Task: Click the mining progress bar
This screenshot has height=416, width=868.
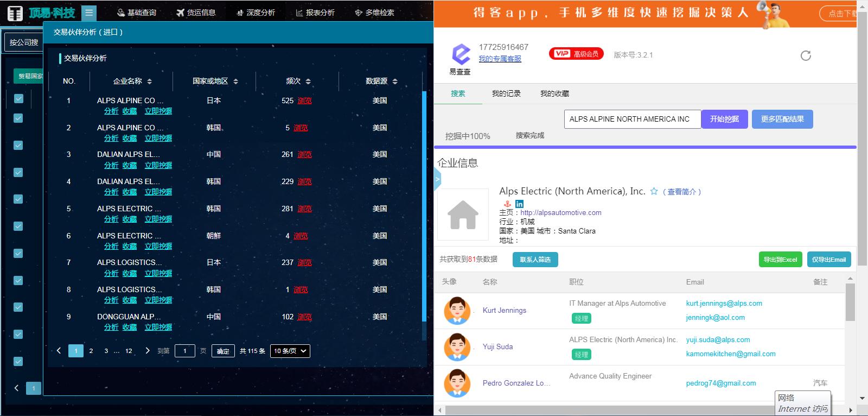Action: 645,147
